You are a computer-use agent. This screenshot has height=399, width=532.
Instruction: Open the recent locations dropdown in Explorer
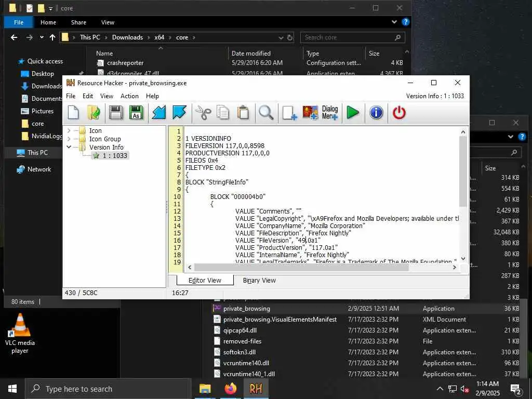pyautogui.click(x=42, y=37)
